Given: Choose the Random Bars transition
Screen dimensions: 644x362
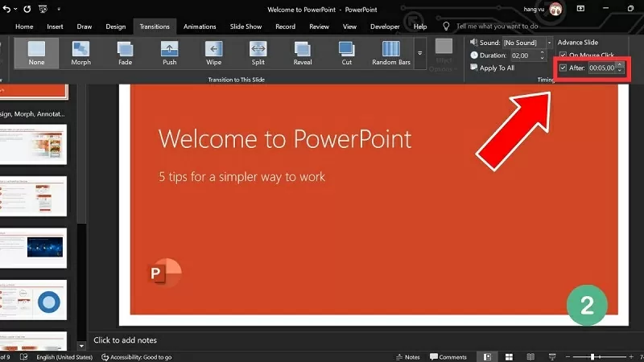Looking at the screenshot, I should 390,54.
